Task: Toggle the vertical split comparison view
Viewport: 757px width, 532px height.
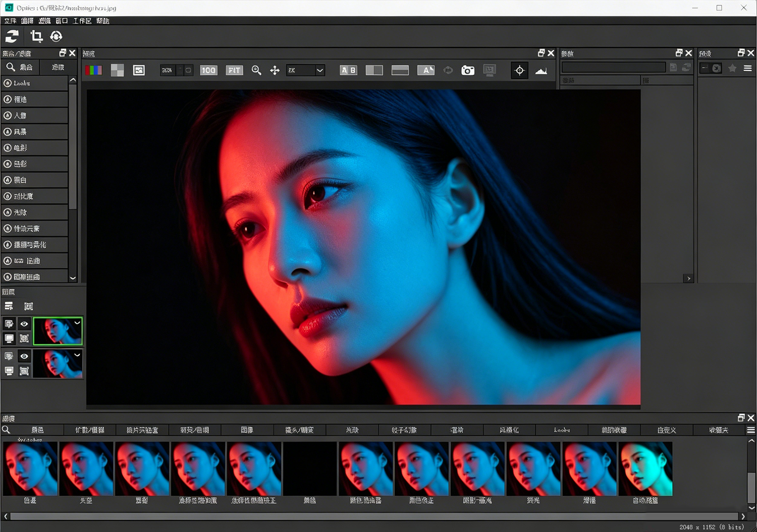Action: (374, 70)
